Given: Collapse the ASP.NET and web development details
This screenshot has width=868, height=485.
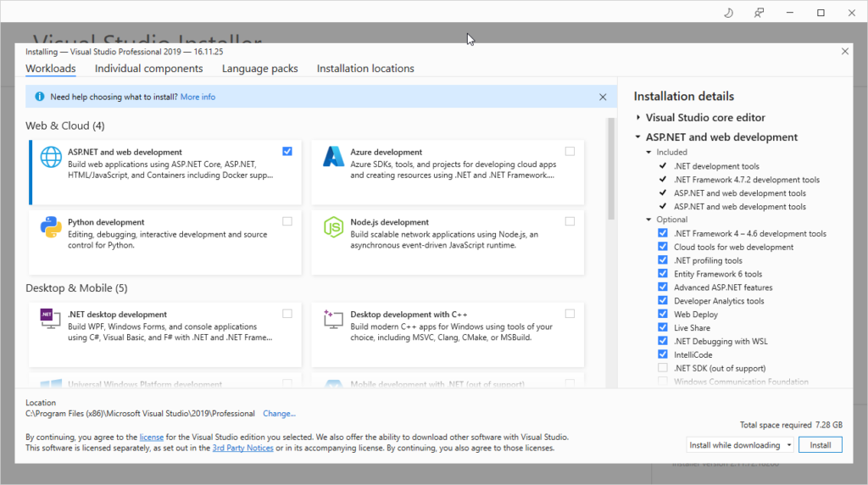Looking at the screenshot, I should tap(638, 137).
